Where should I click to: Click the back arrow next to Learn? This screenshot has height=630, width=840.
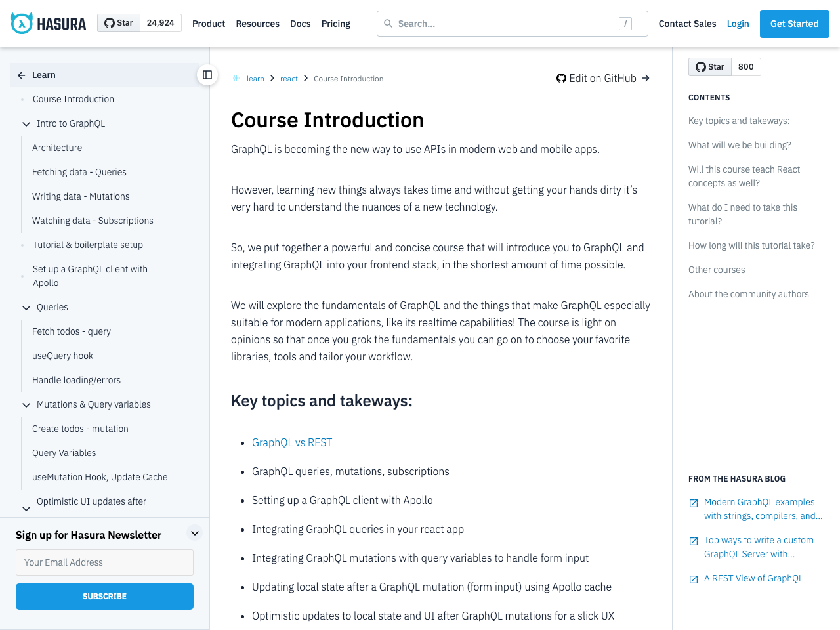tap(21, 74)
